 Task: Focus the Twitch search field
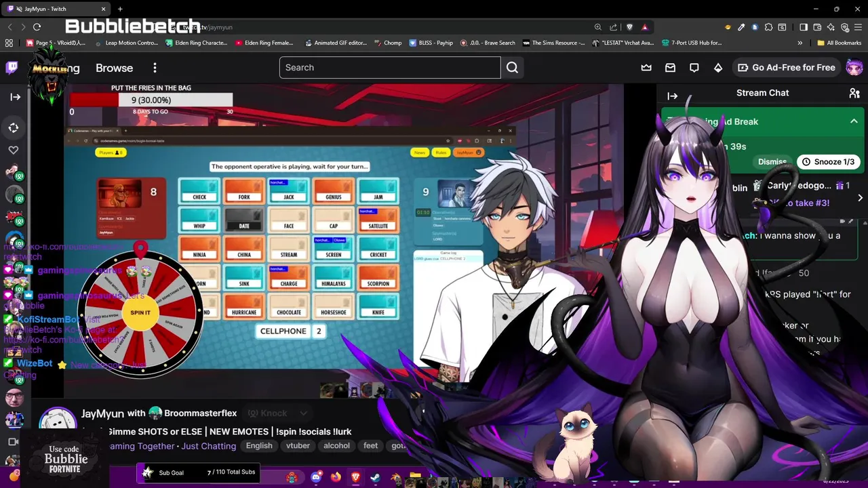(x=390, y=68)
